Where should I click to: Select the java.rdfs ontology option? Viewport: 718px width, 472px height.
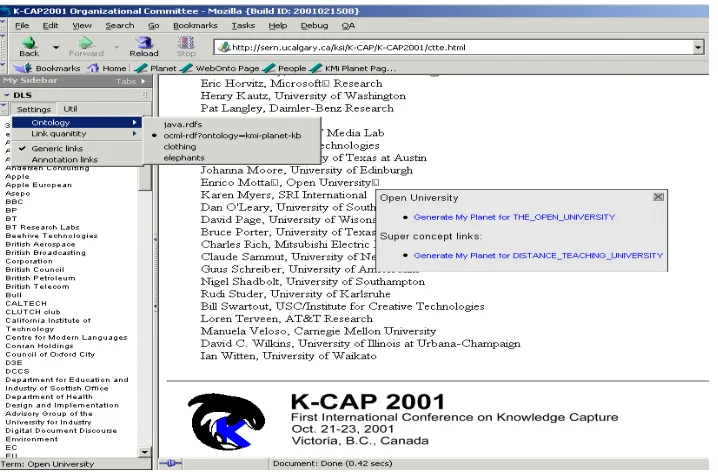(183, 124)
